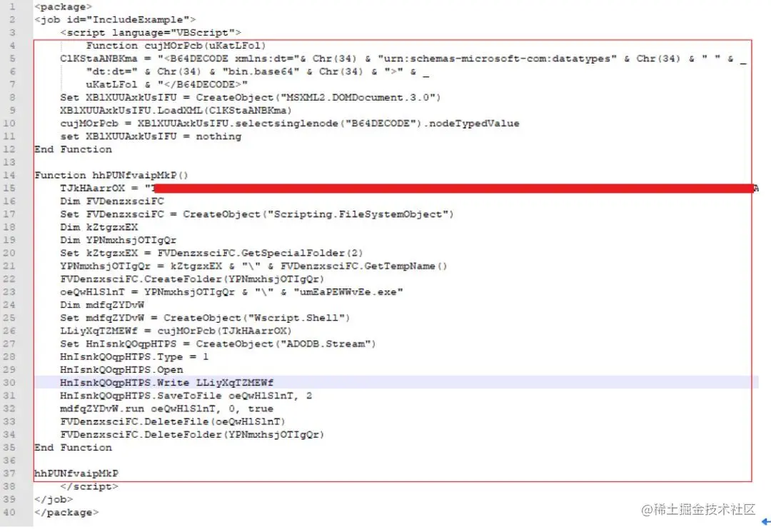771x532 pixels.
Task: Click 'End Function' on line 35
Action: [74, 448]
